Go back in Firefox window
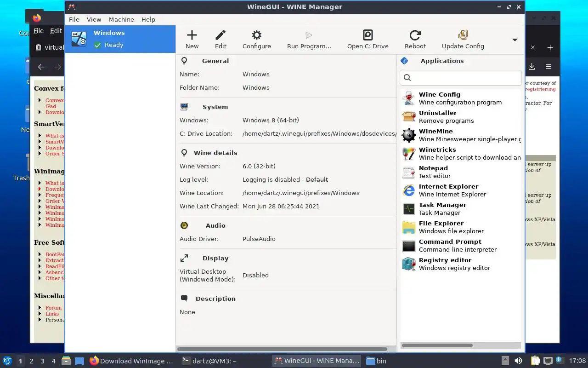Image resolution: width=588 pixels, height=368 pixels. click(x=41, y=67)
